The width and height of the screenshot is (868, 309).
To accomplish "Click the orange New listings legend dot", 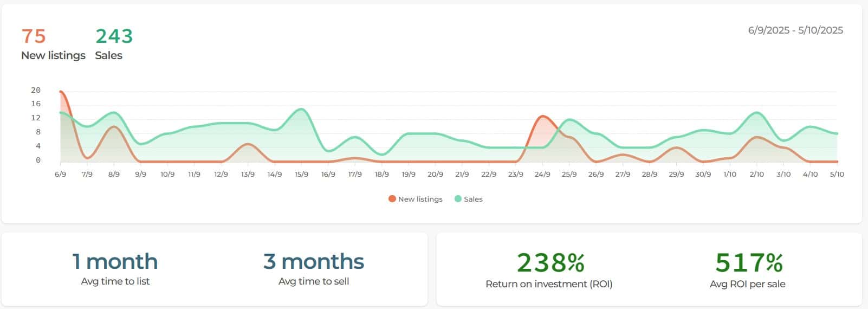I will tap(392, 198).
